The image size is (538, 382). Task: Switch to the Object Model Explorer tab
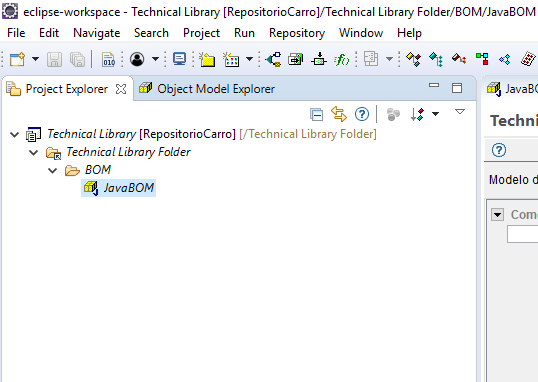click(x=207, y=89)
